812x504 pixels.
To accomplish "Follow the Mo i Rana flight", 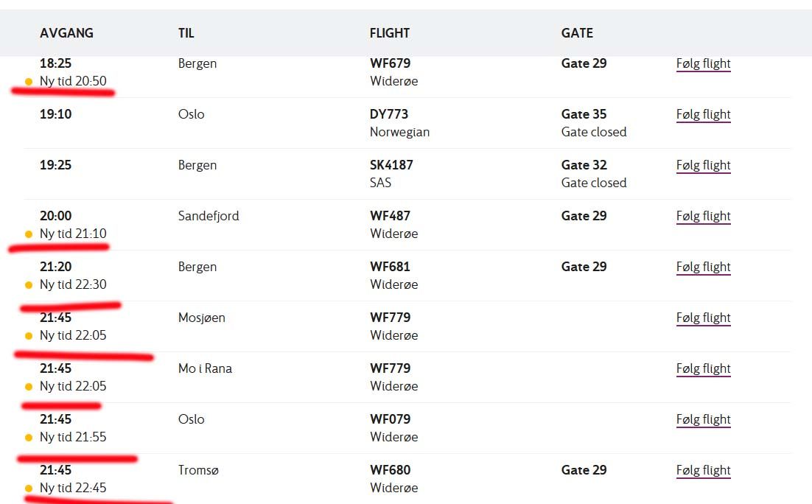I will pos(703,368).
